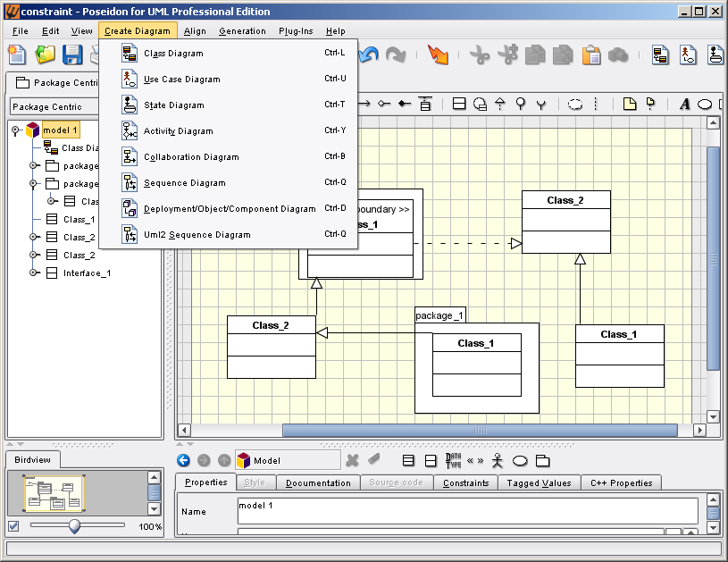
Task: Choose State Diagram menu entry
Action: pyautogui.click(x=229, y=105)
